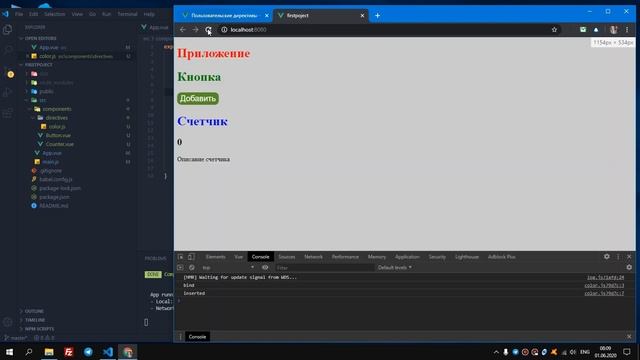Screen dimensions: 640x360
Task: Open the VS Code Selection menu
Action: click(55, 14)
